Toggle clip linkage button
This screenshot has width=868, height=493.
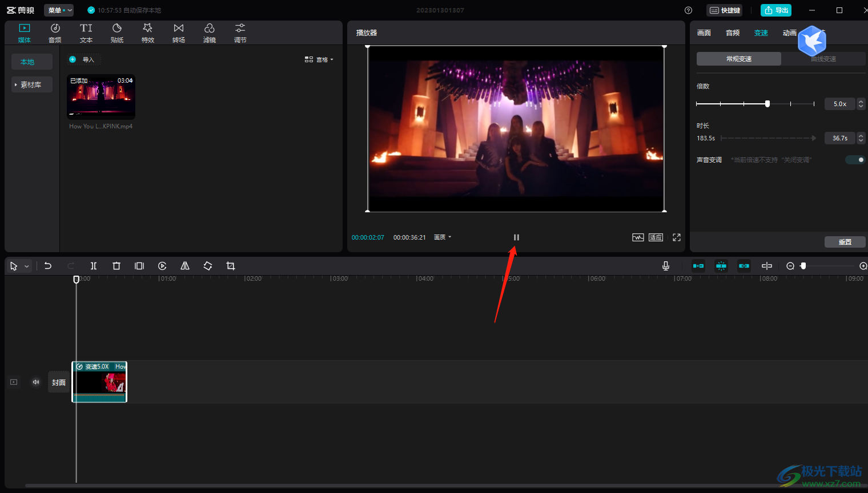(x=744, y=266)
